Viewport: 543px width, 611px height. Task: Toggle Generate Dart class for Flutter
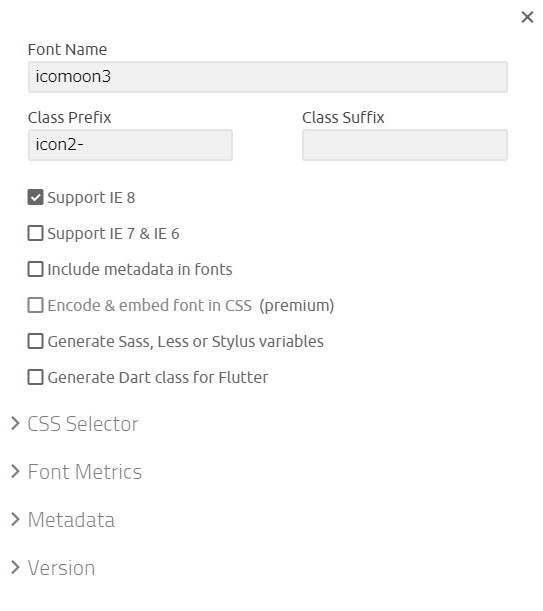pyautogui.click(x=35, y=377)
